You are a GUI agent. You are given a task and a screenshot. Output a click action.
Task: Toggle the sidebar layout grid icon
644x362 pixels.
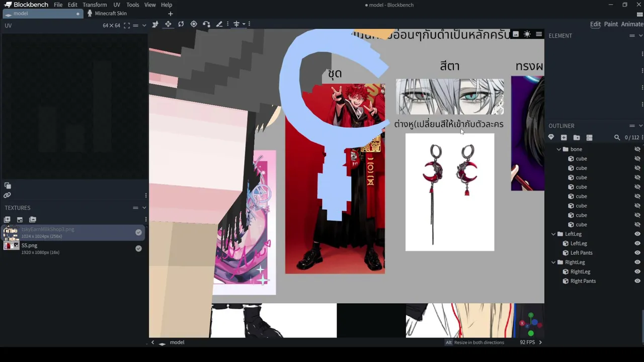639,14
